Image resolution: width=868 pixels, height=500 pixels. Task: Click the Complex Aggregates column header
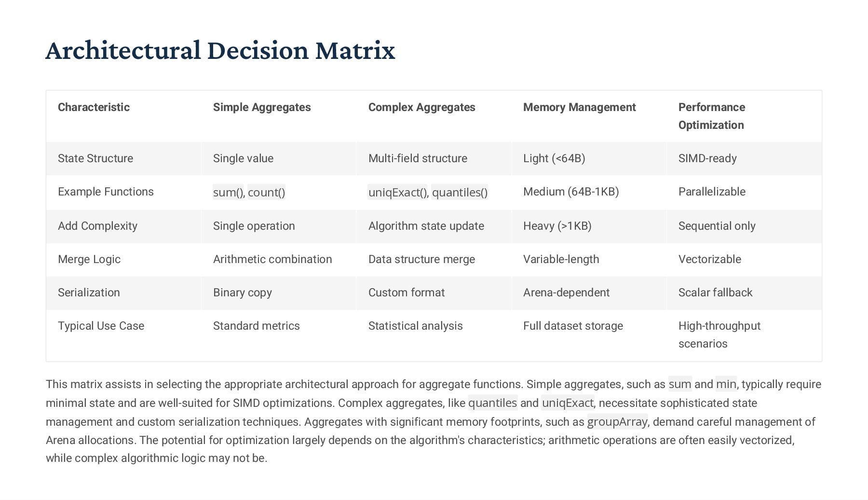point(421,107)
